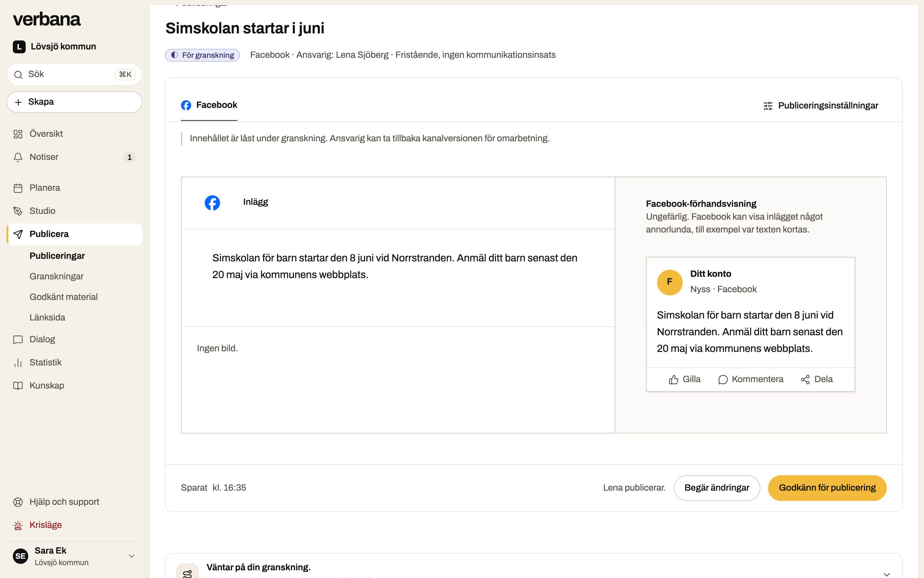Click into the Sök search field
The height and width of the screenshot is (578, 924).
74,74
